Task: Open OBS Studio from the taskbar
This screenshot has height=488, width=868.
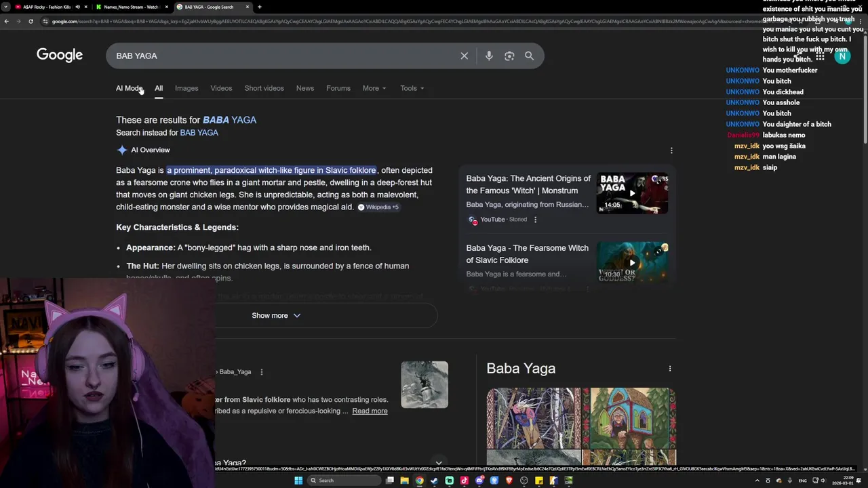Action: (524, 481)
